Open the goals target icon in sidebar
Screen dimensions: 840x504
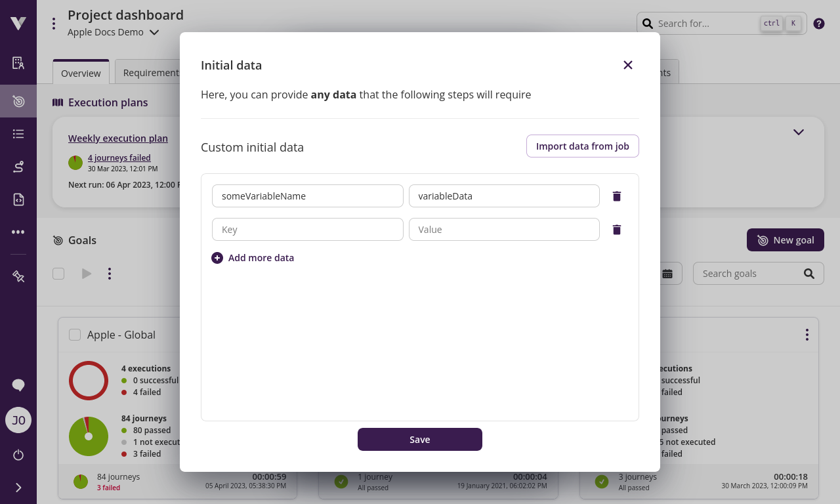pyautogui.click(x=18, y=102)
